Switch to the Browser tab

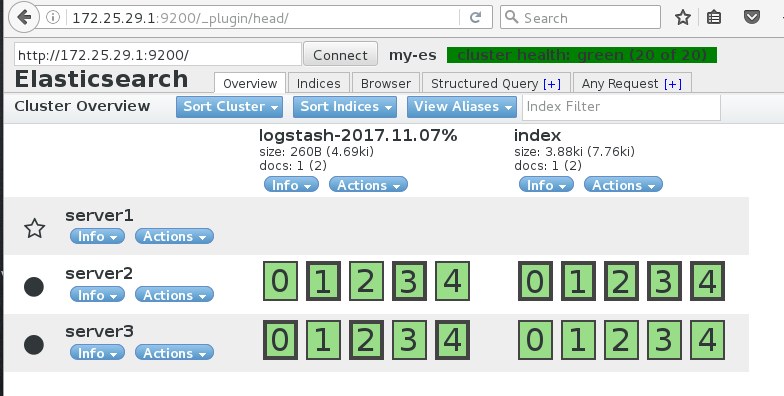(x=386, y=83)
